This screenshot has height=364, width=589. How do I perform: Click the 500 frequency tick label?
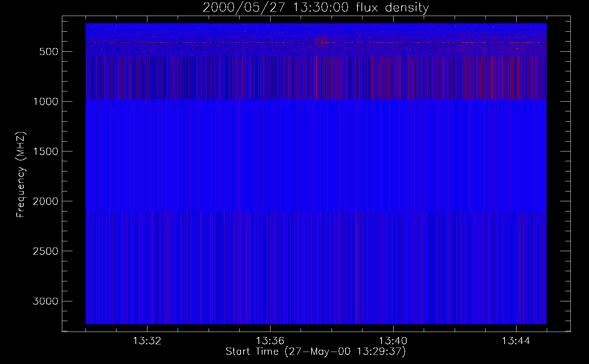coord(49,52)
